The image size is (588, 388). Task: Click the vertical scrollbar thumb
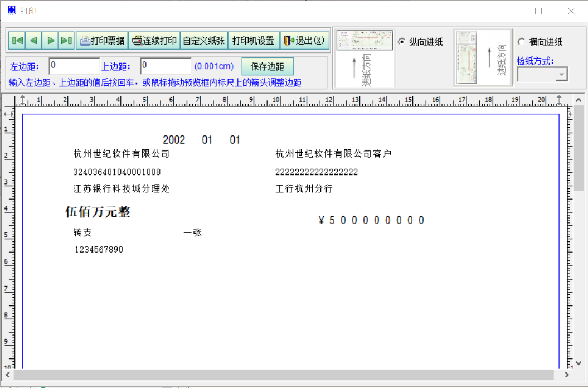coord(579,148)
